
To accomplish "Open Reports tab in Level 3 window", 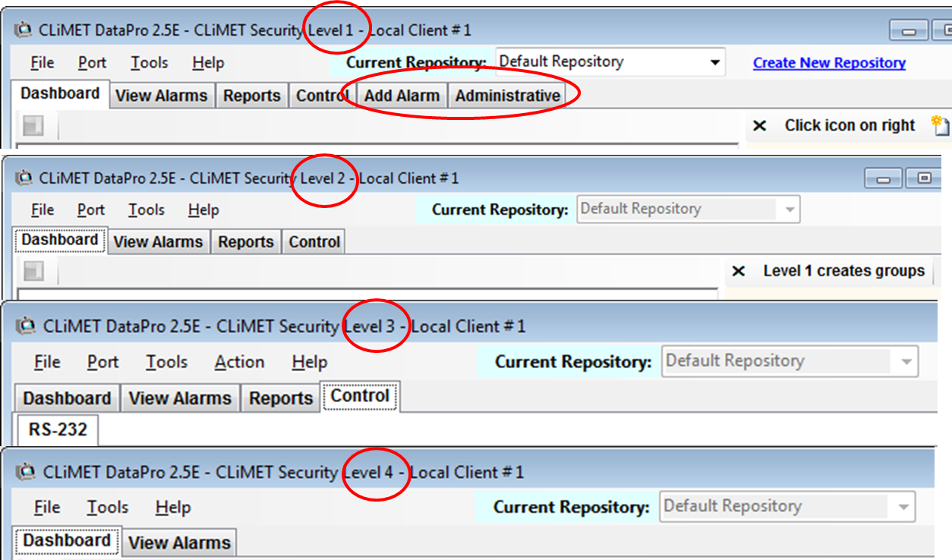I will tap(281, 398).
